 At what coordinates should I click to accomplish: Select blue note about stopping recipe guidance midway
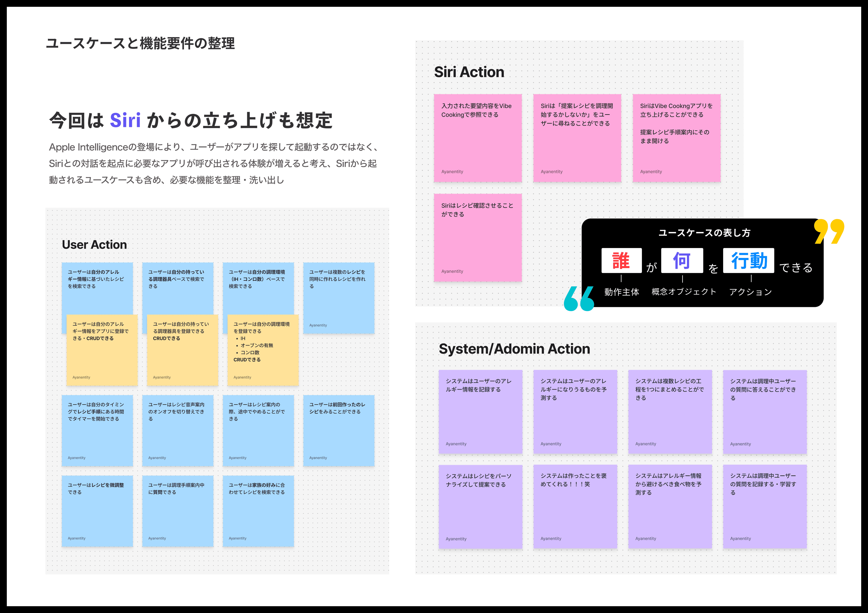point(258,431)
